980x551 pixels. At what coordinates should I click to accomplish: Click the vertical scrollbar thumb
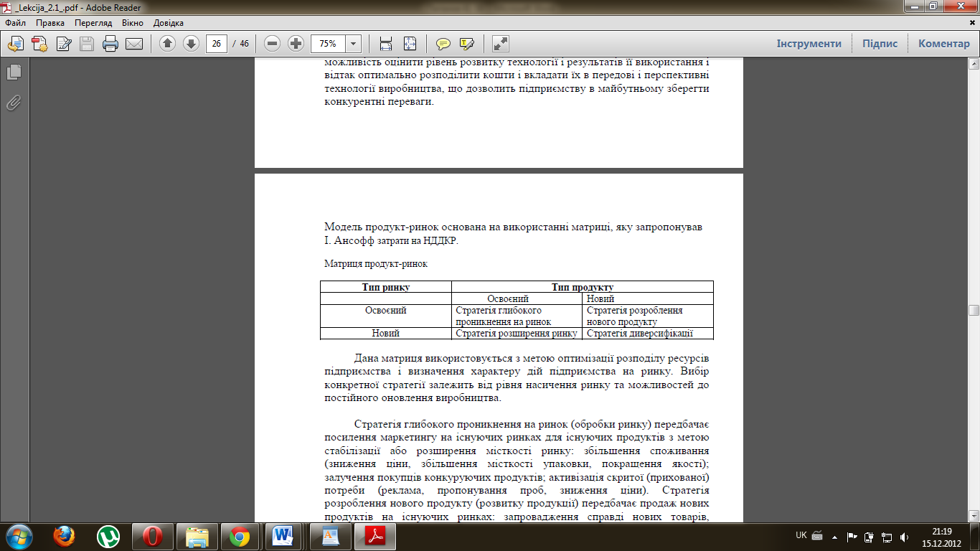pyautogui.click(x=974, y=311)
